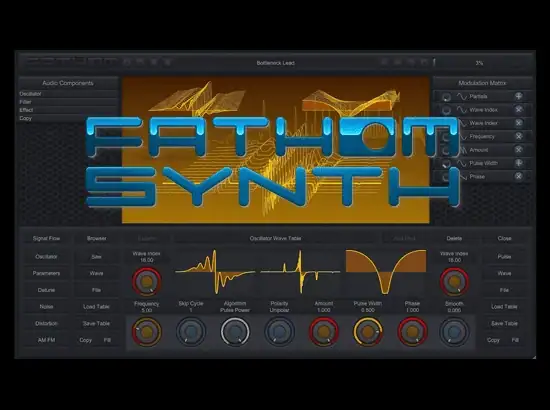Click Save Table under Browser column
The width and height of the screenshot is (550, 410).
(x=96, y=323)
